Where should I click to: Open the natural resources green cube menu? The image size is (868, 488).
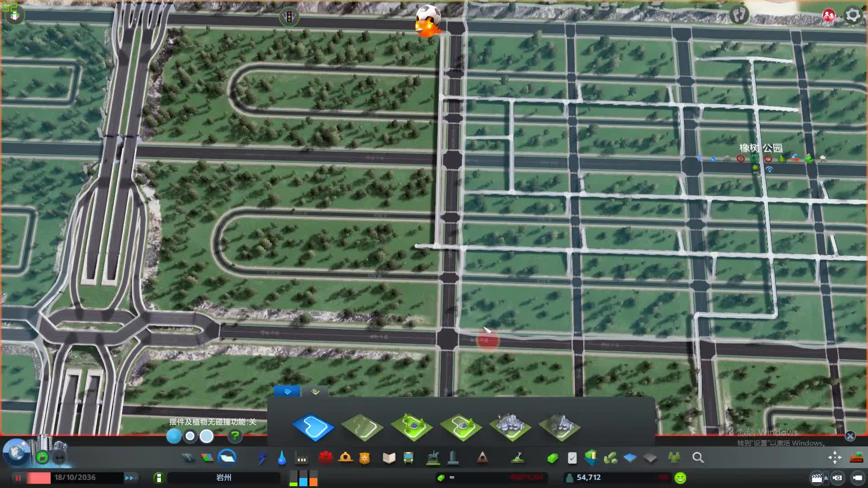click(591, 458)
